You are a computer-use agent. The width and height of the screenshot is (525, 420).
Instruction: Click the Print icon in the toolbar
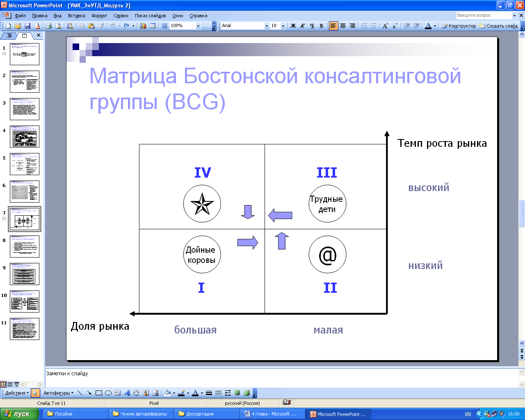coord(48,26)
